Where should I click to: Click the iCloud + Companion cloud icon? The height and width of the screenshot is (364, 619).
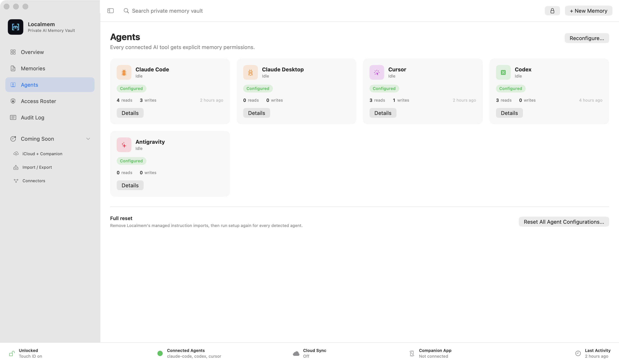coord(16,154)
